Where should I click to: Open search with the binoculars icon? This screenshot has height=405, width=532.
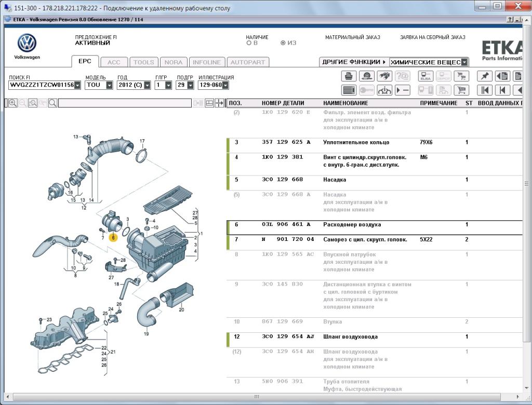pos(384,76)
